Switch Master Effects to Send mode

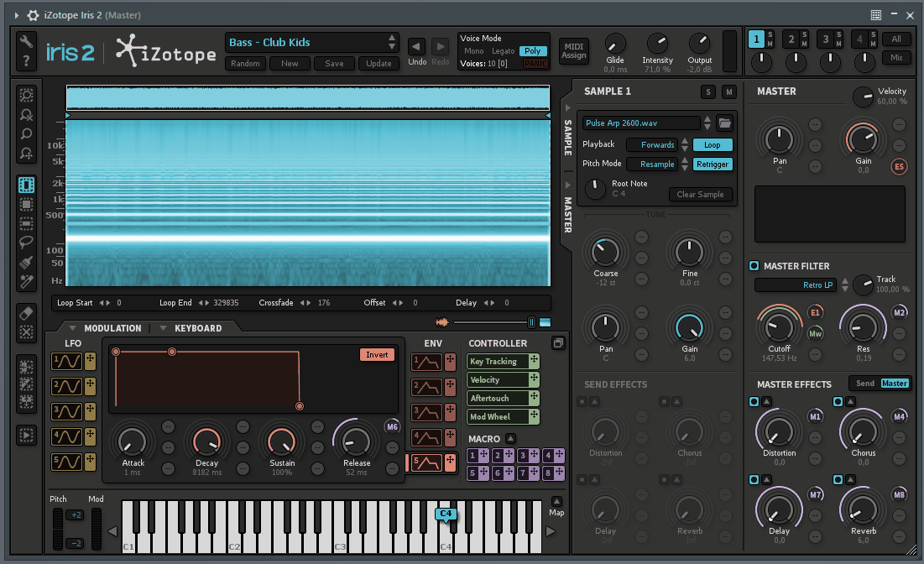click(x=865, y=383)
